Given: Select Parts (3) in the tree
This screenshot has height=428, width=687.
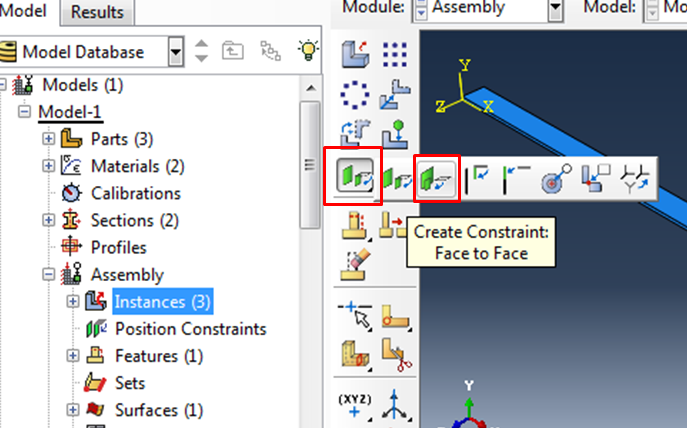Looking at the screenshot, I should [x=122, y=139].
